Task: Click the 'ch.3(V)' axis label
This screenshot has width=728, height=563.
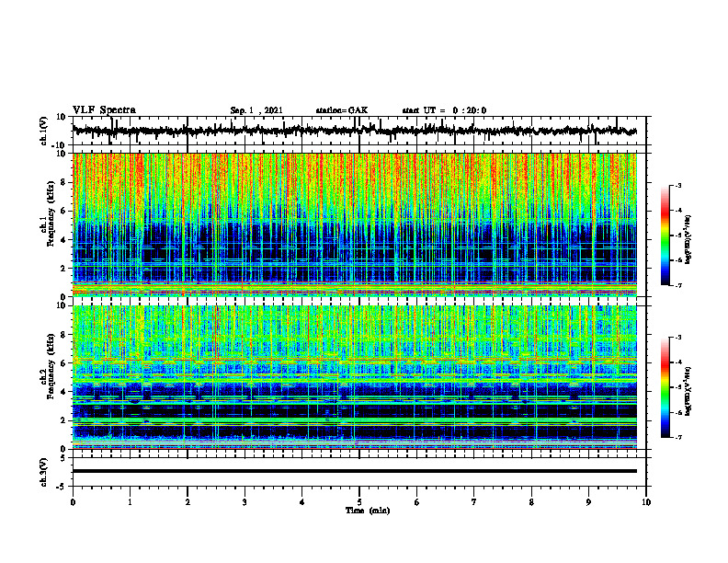Action: pyautogui.click(x=44, y=472)
